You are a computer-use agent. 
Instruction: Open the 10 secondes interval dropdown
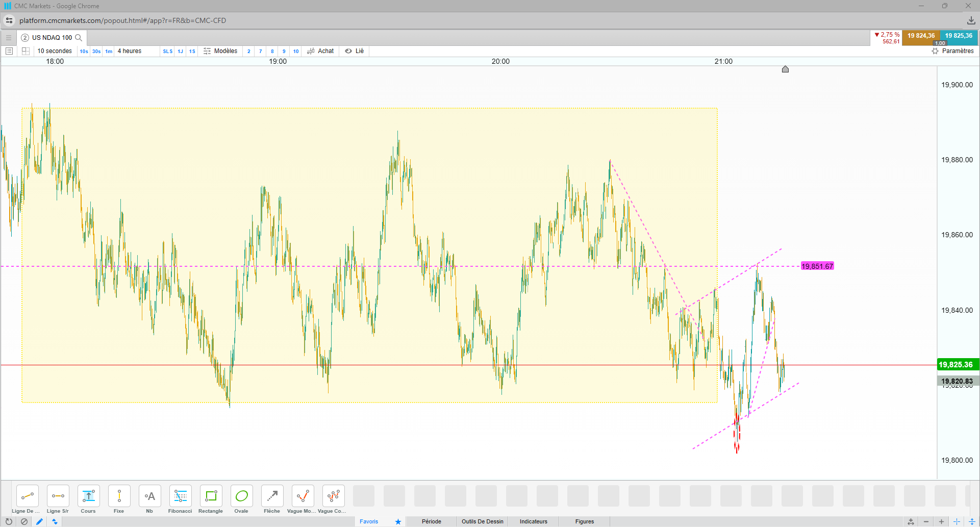click(x=55, y=51)
